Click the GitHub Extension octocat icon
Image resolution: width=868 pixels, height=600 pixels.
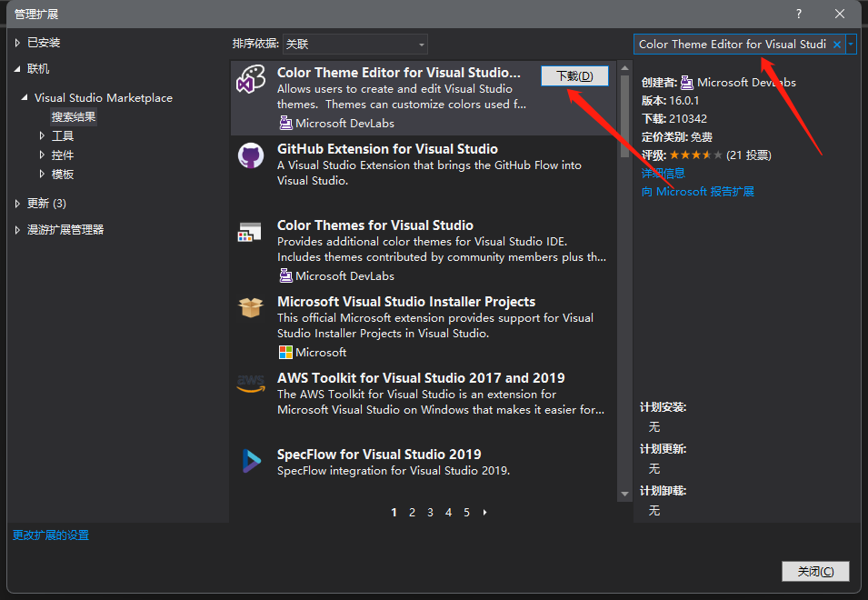pyautogui.click(x=251, y=155)
